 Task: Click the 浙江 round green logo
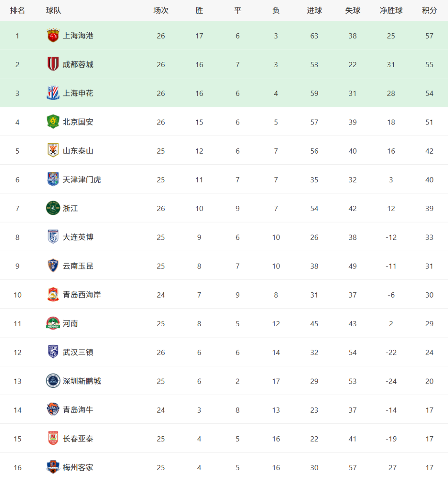[x=53, y=208]
